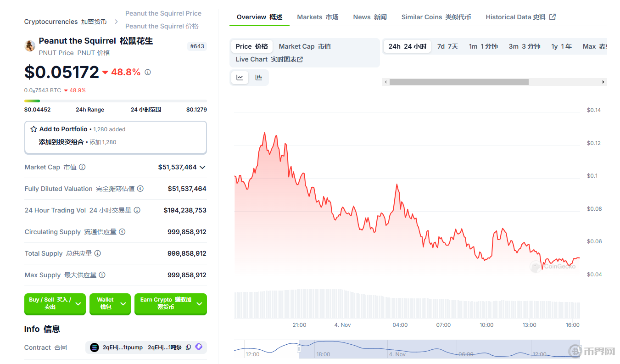Click the left handle of chart navigator
Viewport: 620px width, 364px height.
299,349
